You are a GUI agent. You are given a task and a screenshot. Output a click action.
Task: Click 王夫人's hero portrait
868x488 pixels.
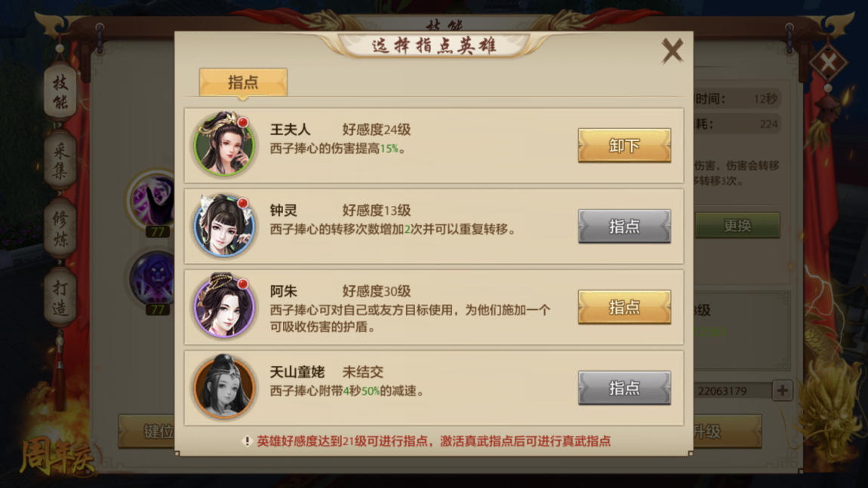point(224,144)
